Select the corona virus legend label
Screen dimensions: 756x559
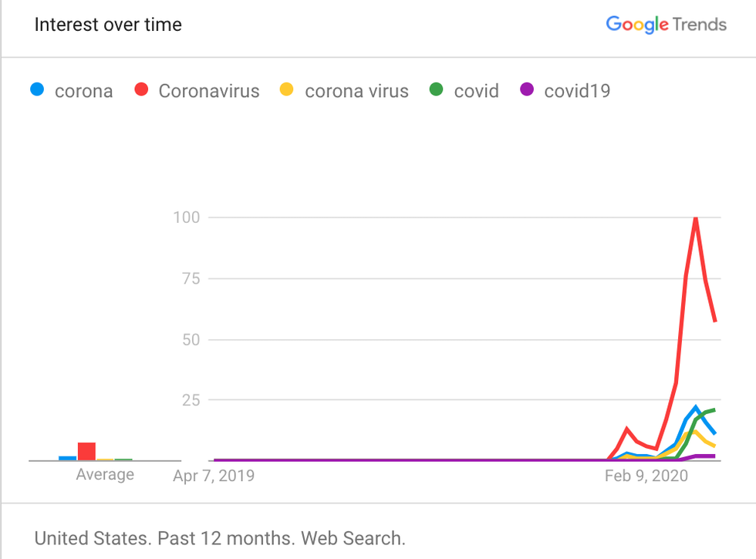point(356,91)
